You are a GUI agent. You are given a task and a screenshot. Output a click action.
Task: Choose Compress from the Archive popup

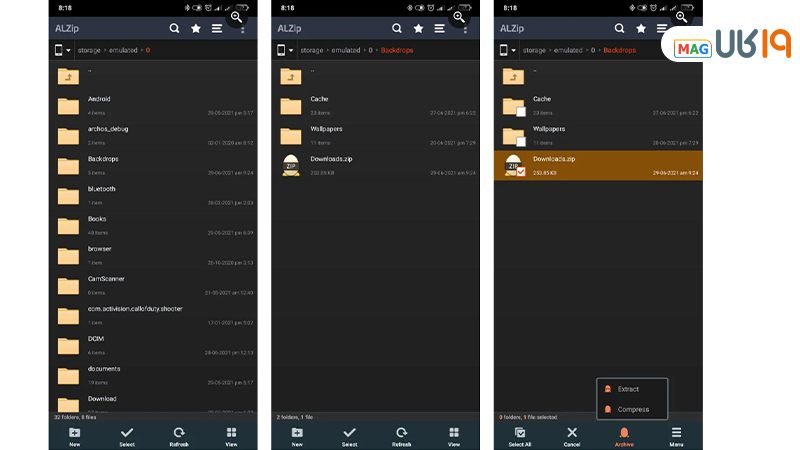(x=632, y=409)
